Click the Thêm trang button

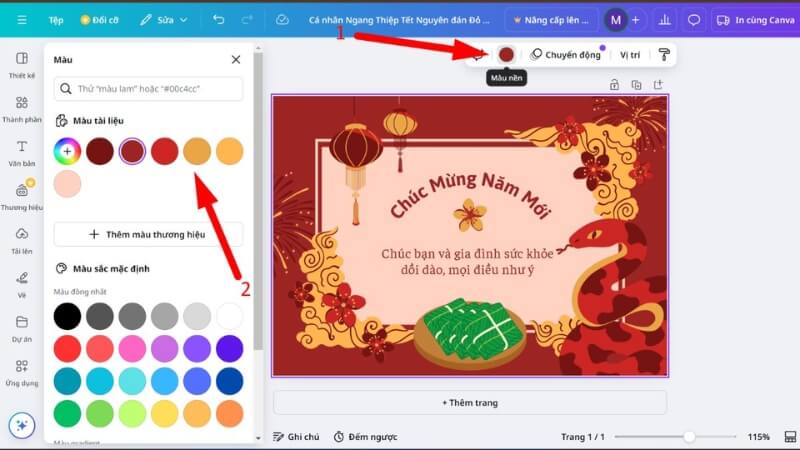pos(470,402)
